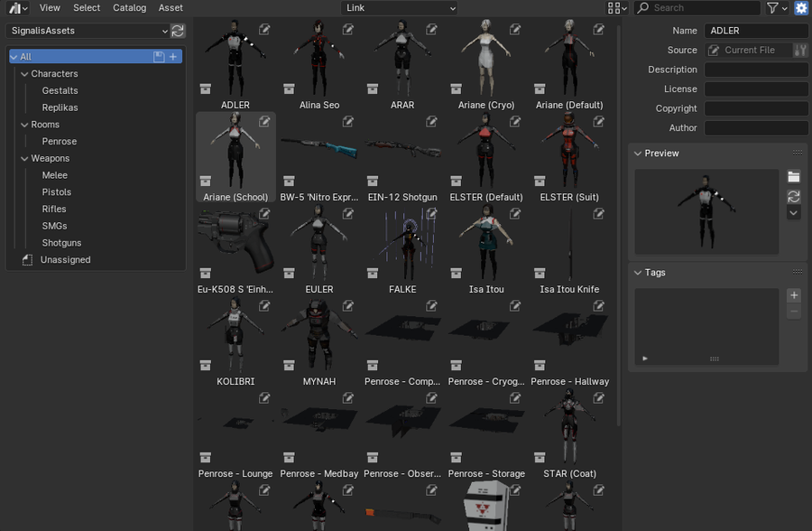Select the Rifles catalog
Image resolution: width=812 pixels, height=531 pixels.
(x=54, y=209)
